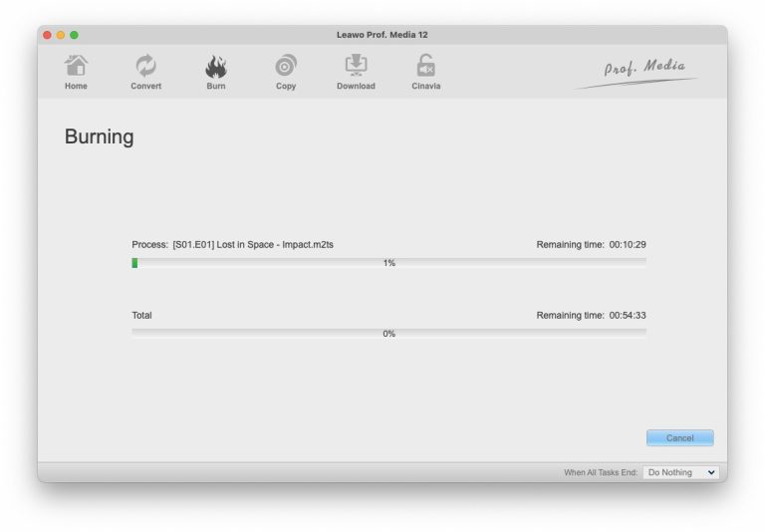
Task: Click the Process progress bar at 1%
Action: (x=388, y=263)
